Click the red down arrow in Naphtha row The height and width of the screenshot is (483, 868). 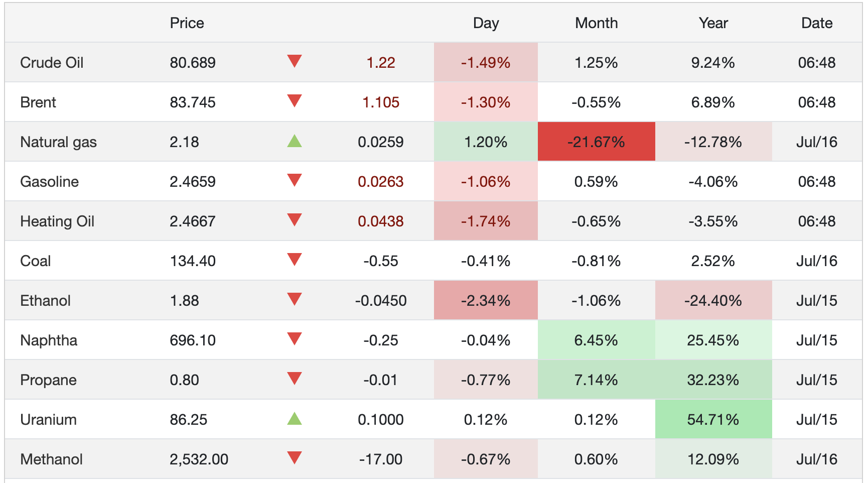295,339
